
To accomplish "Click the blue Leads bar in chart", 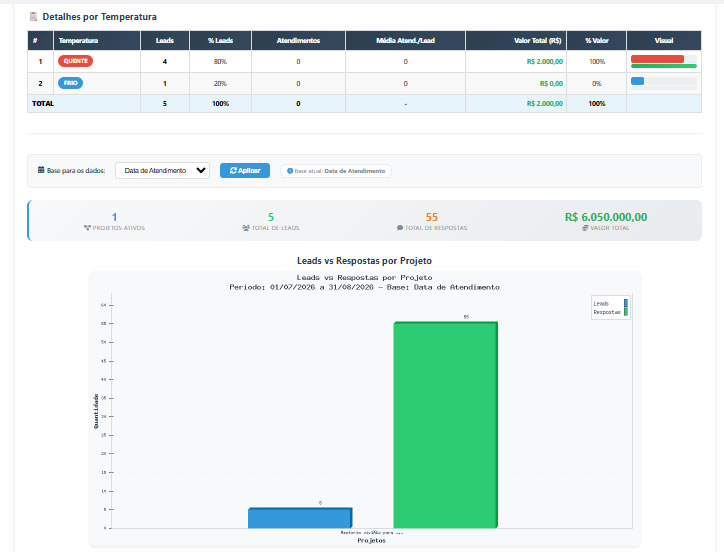I will tap(300, 518).
